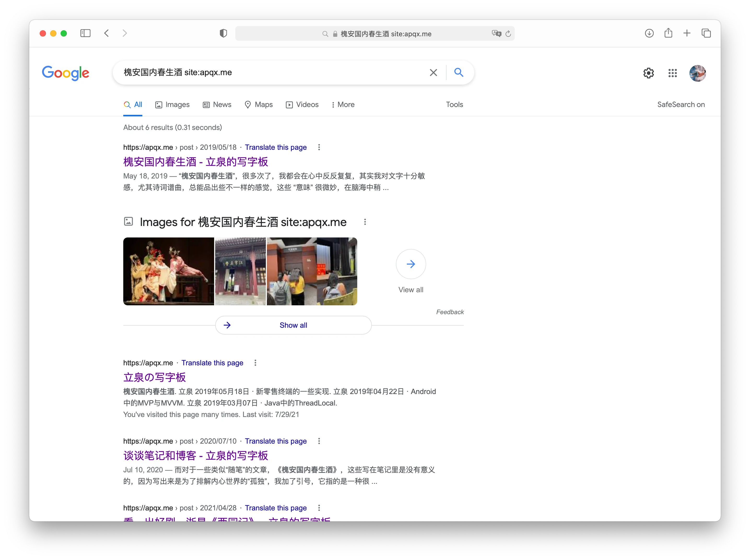
Task: Open the opera performers image thumbnail
Action: click(x=168, y=271)
